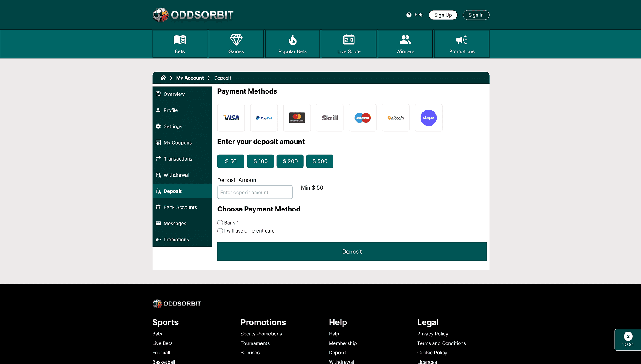This screenshot has height=364, width=641.
Task: Open Sports Promotions footer link
Action: [x=261, y=334]
